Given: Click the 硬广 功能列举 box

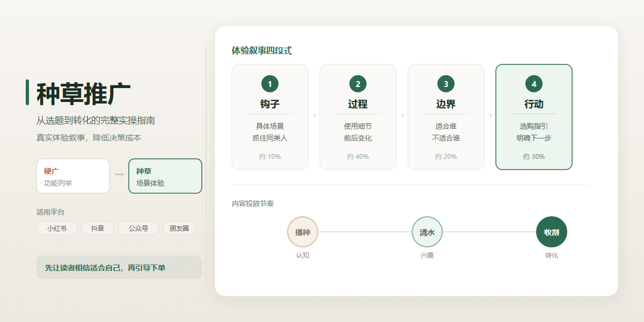Looking at the screenshot, I should pos(73,176).
